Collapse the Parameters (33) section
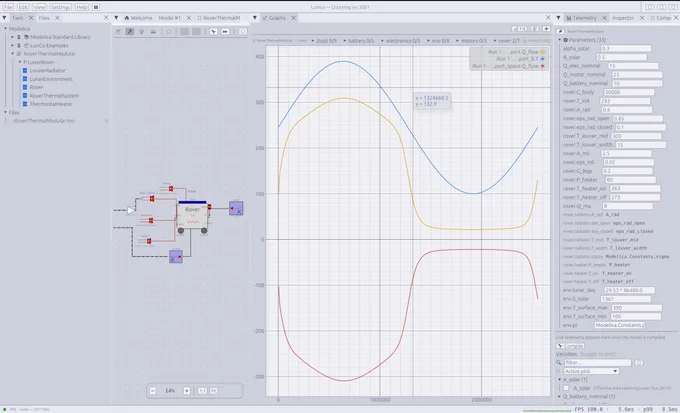Screen dimensions: 680x413 (x=560, y=40)
